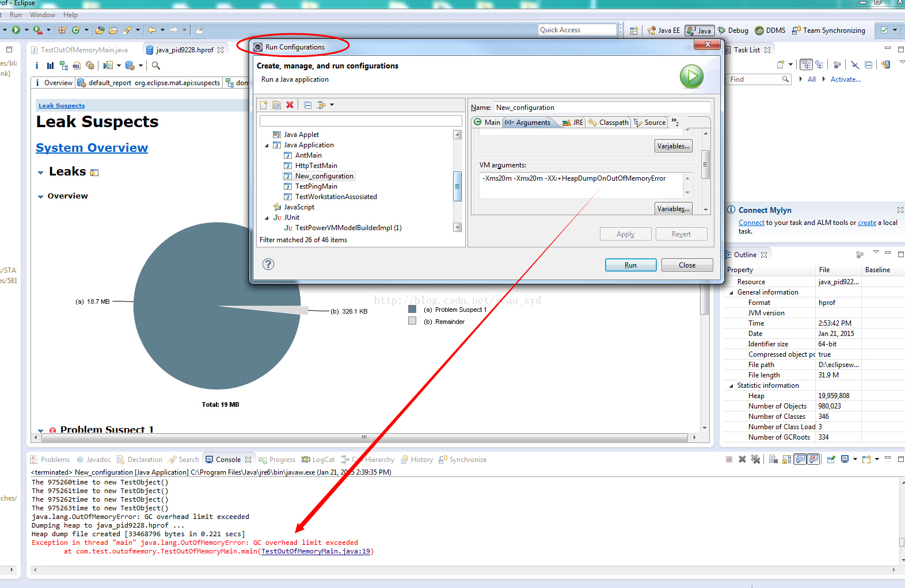The width and height of the screenshot is (905, 588).
Task: Click the Open Task folder icon
Action: pos(113,30)
